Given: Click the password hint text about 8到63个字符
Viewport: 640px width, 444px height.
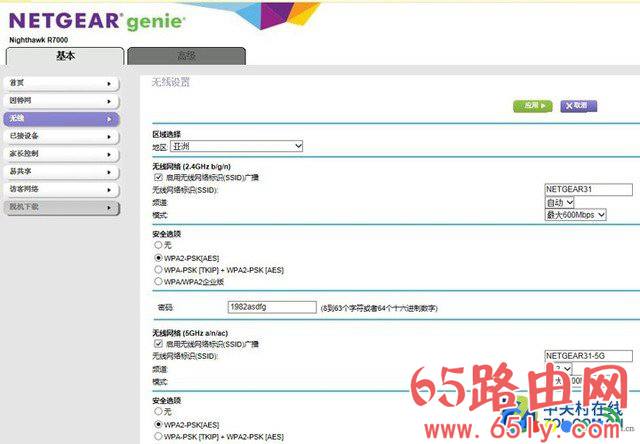Looking at the screenshot, I should pyautogui.click(x=379, y=308).
